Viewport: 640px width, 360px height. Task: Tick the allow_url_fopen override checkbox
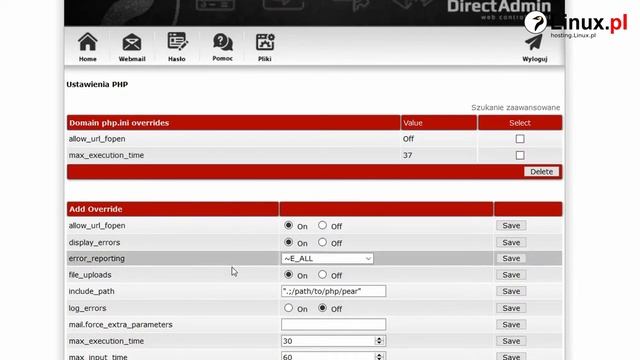click(x=520, y=139)
